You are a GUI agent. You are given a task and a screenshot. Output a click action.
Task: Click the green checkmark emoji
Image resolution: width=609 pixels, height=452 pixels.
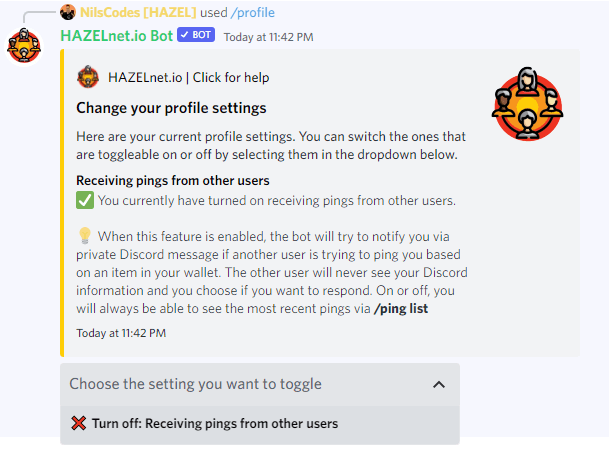click(85, 200)
